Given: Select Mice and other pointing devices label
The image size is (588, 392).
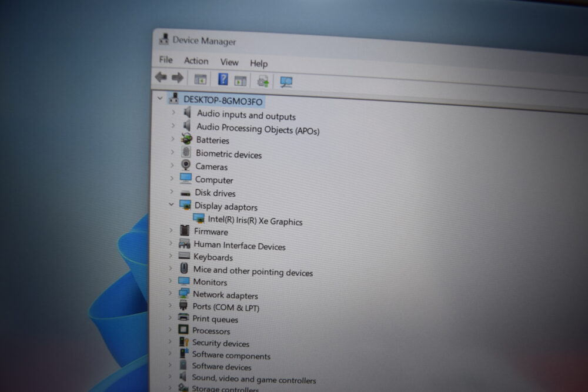Looking at the screenshot, I should [x=253, y=272].
